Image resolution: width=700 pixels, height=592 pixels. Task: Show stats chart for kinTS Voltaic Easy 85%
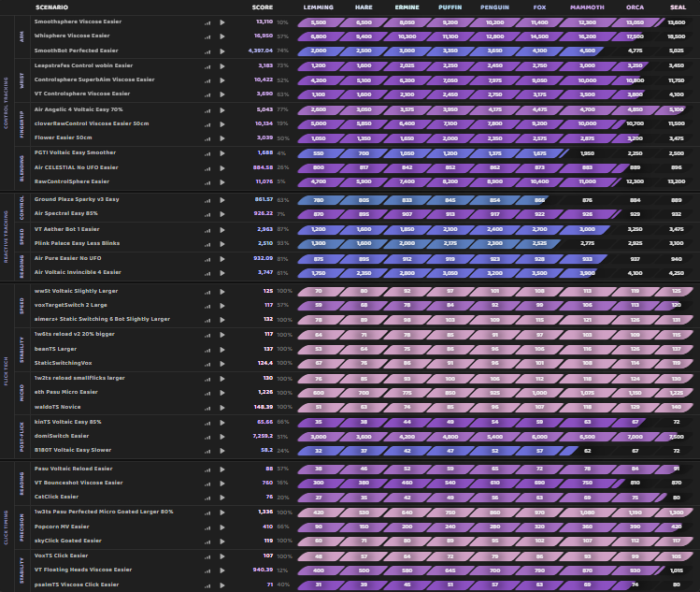pos(207,423)
